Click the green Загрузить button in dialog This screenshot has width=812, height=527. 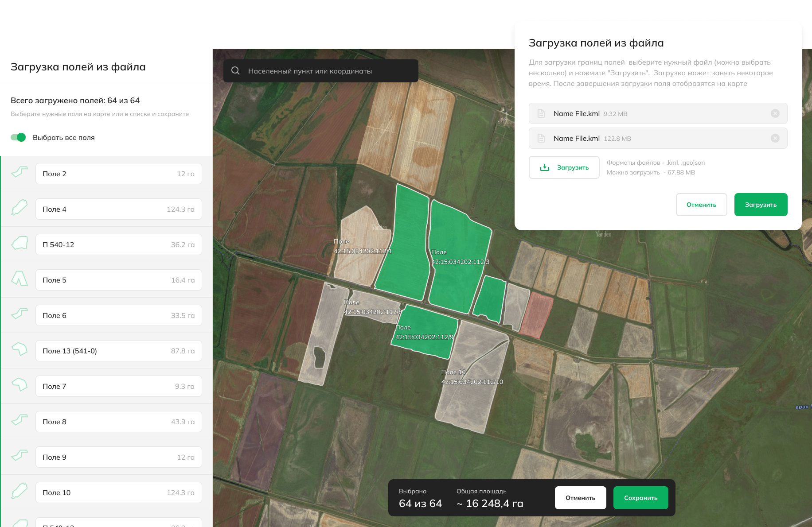761,205
